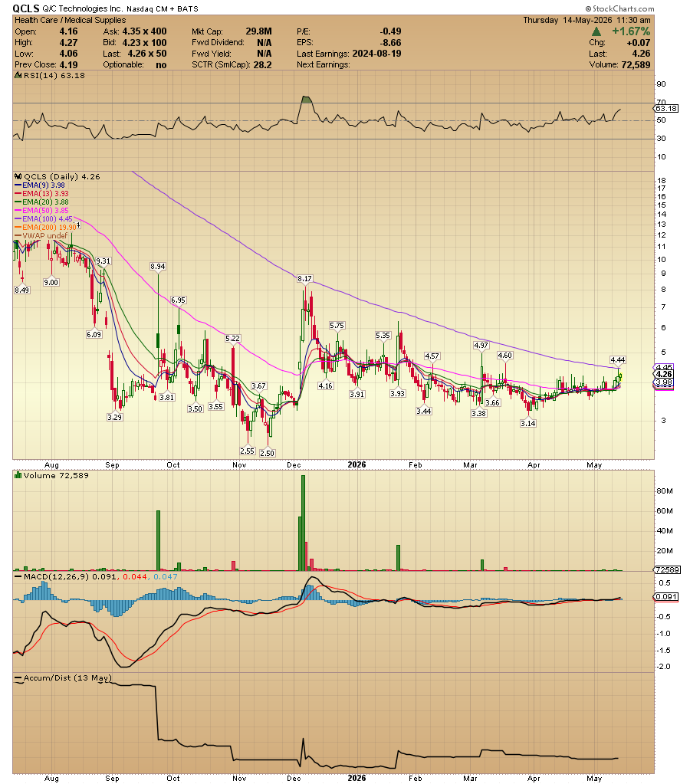Screen dimensions: 690x784
Task: Click the Open value 4.16
Action: 68,31
